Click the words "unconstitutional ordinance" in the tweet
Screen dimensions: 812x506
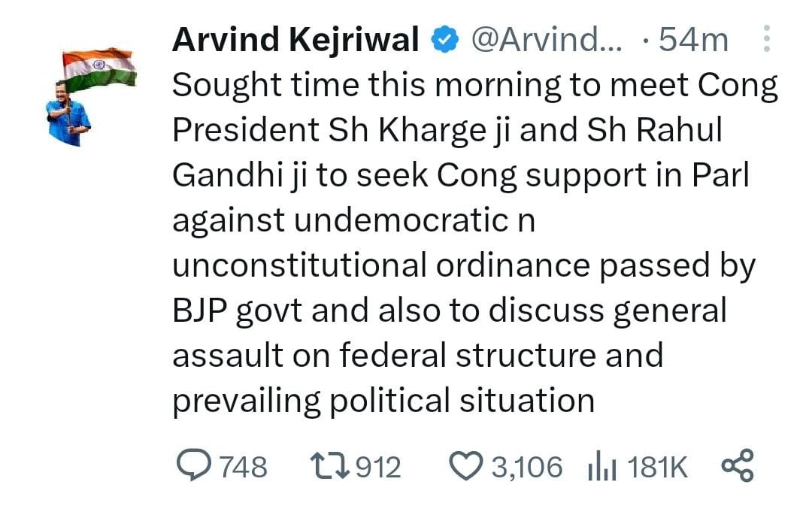pyautogui.click(x=380, y=266)
